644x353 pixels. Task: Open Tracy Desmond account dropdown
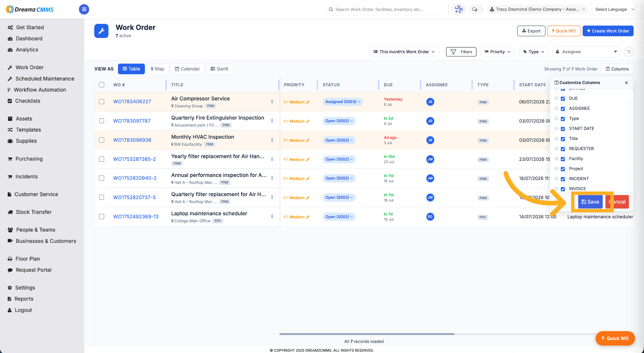pyautogui.click(x=537, y=9)
